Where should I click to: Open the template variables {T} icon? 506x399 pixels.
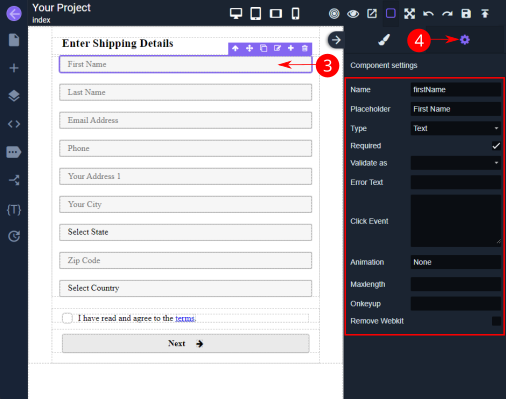click(x=14, y=210)
